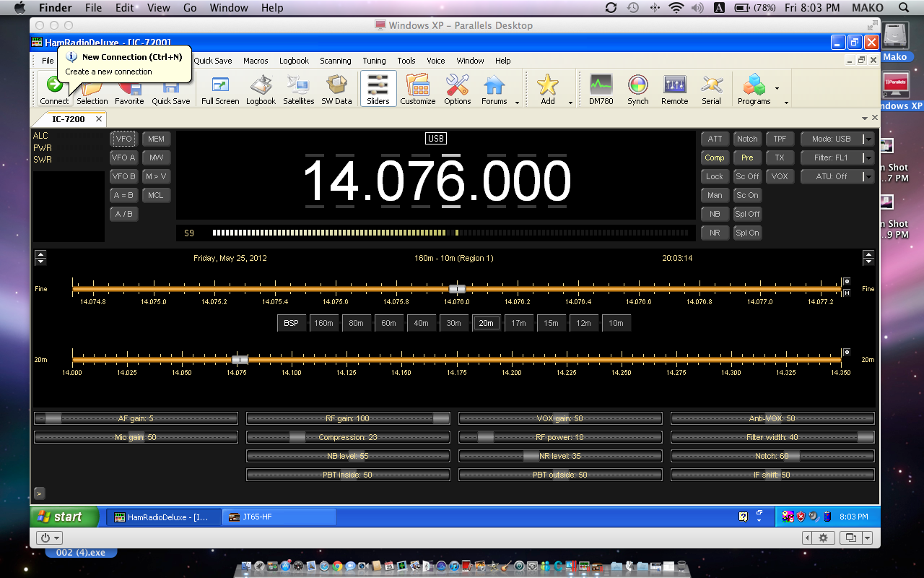Toggle the Lock button

coord(715,176)
